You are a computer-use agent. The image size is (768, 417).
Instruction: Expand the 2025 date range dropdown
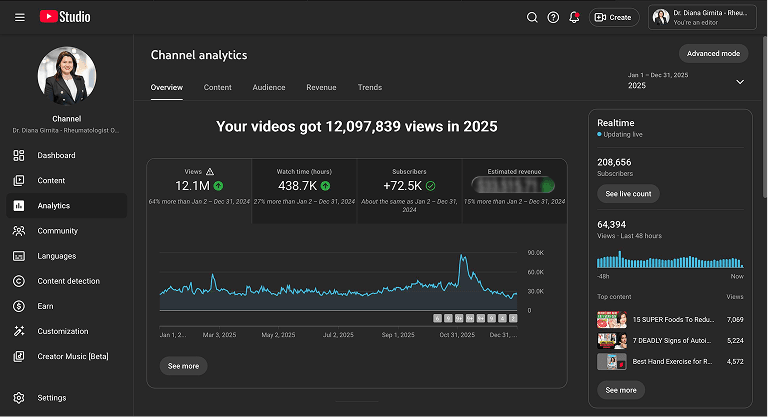coord(740,82)
